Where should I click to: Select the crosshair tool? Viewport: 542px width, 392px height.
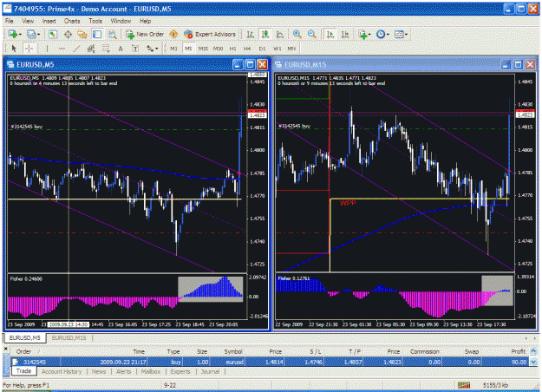29,49
